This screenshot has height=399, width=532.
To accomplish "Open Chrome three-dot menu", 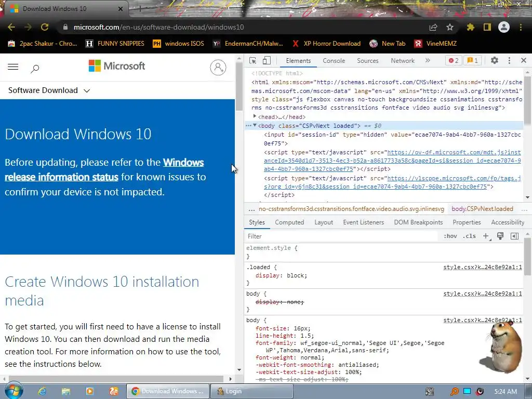I will click(x=521, y=27).
